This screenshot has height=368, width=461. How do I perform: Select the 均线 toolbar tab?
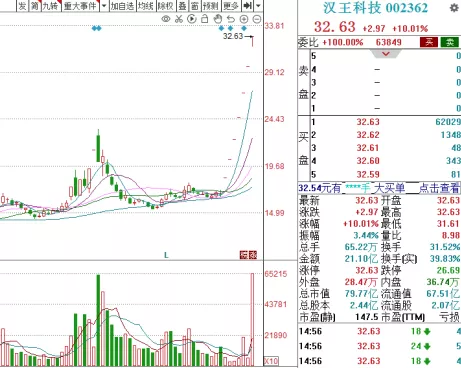(x=146, y=6)
